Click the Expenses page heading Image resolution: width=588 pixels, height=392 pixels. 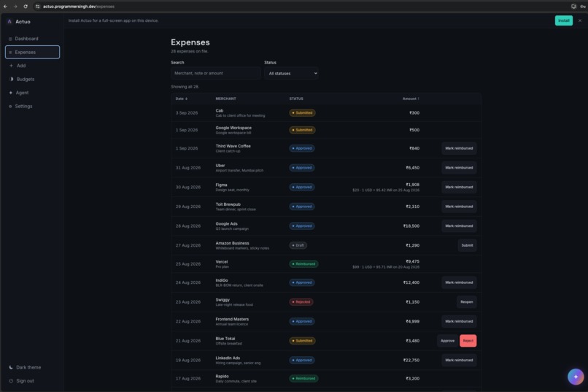pyautogui.click(x=190, y=42)
